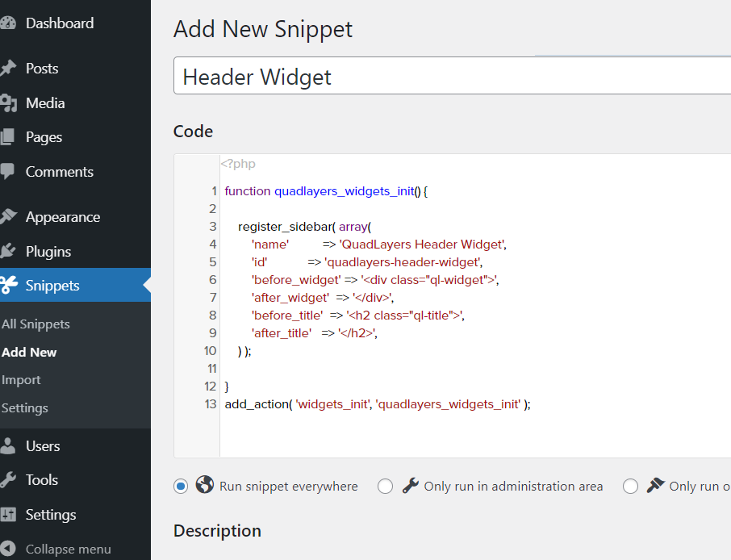Click Collapse menu text
The height and width of the screenshot is (560, 731).
click(68, 550)
